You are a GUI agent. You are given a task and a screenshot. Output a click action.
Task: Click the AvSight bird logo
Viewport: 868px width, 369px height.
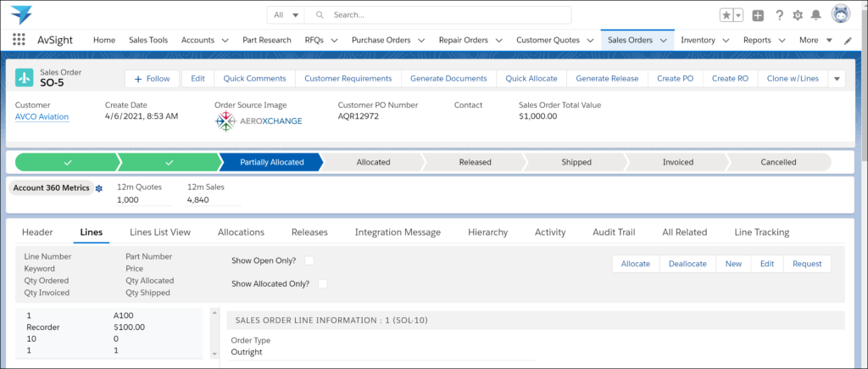[x=21, y=15]
